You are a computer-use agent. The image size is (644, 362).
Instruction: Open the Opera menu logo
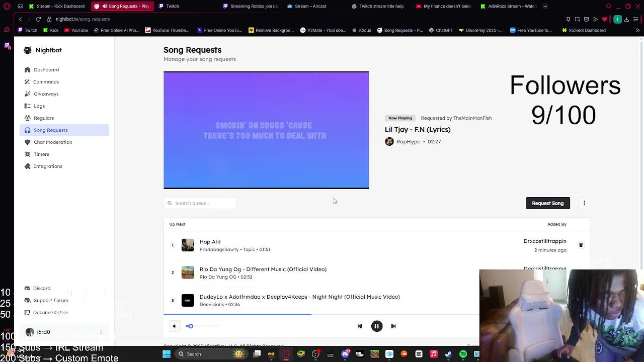pyautogui.click(x=7, y=6)
